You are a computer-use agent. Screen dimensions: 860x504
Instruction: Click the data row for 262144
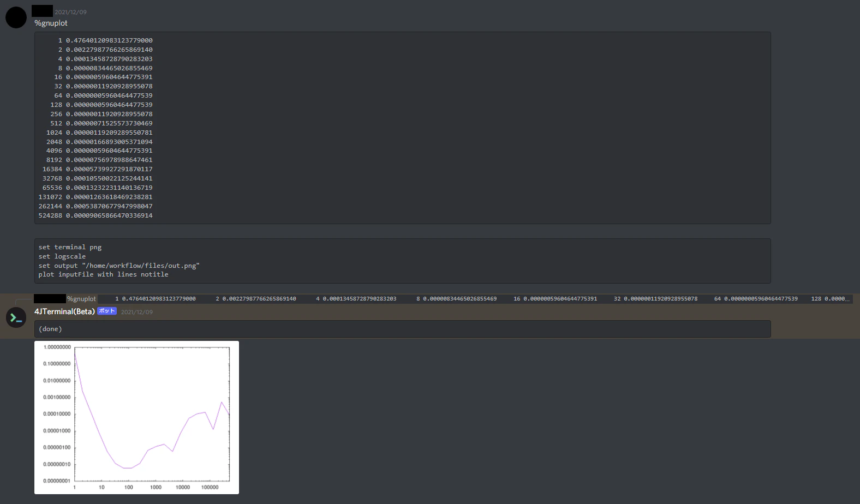point(95,206)
